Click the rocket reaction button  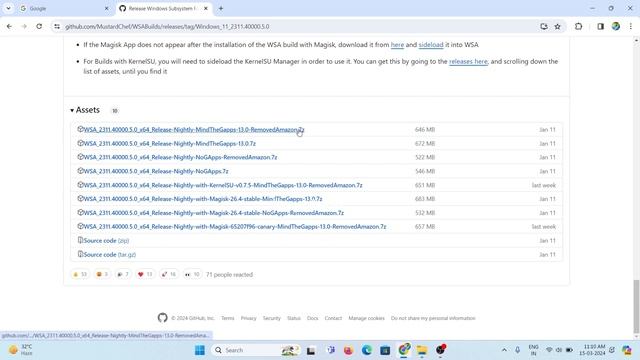168,275
